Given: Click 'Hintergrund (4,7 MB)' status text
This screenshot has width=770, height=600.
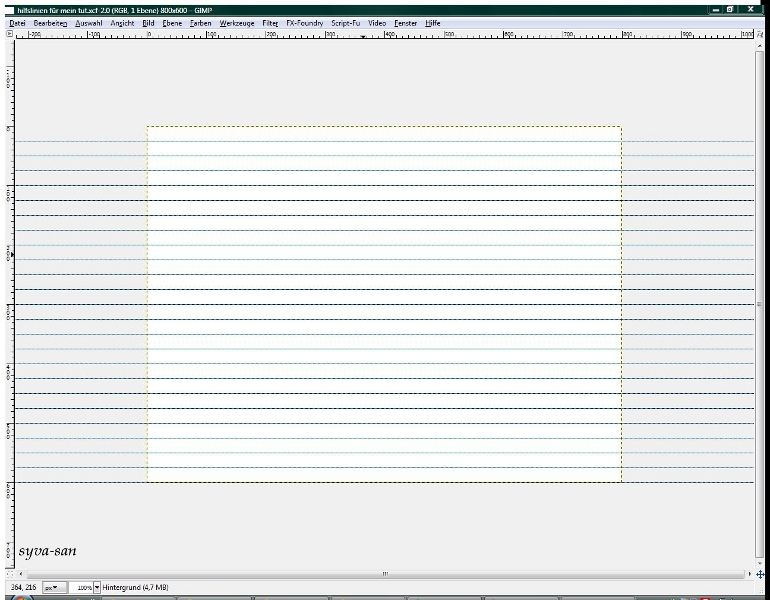Looking at the screenshot, I should click(x=136, y=587).
